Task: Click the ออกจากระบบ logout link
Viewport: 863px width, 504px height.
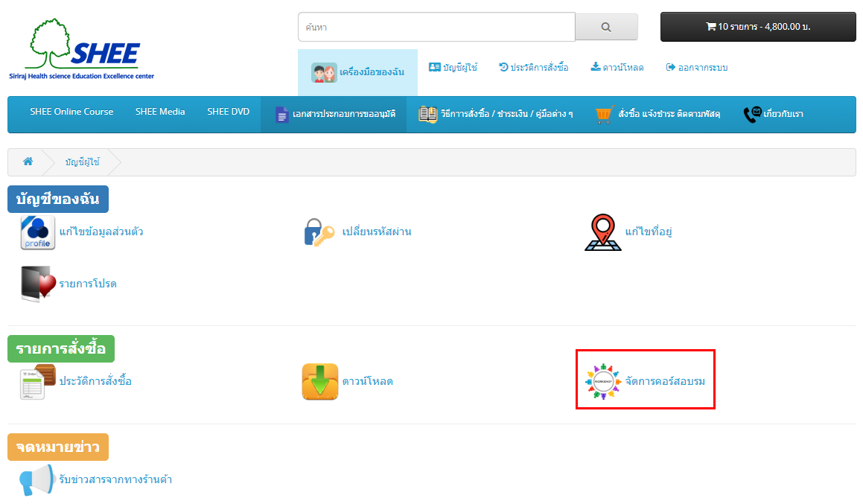Action: click(696, 68)
